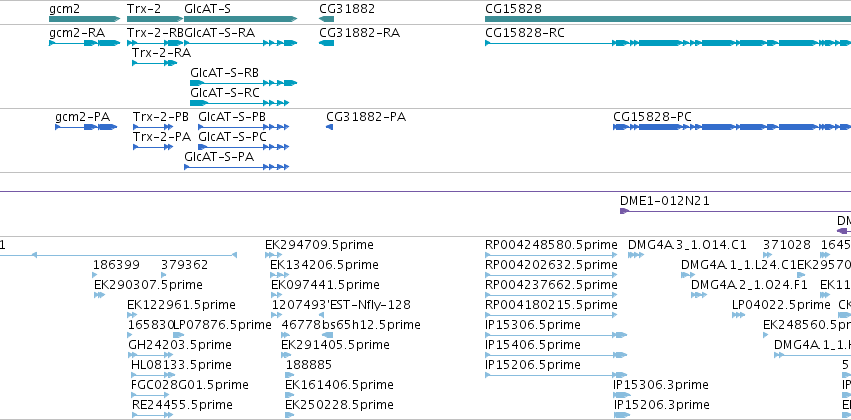Click the GlcAT-S-PC protein label

(x=232, y=137)
